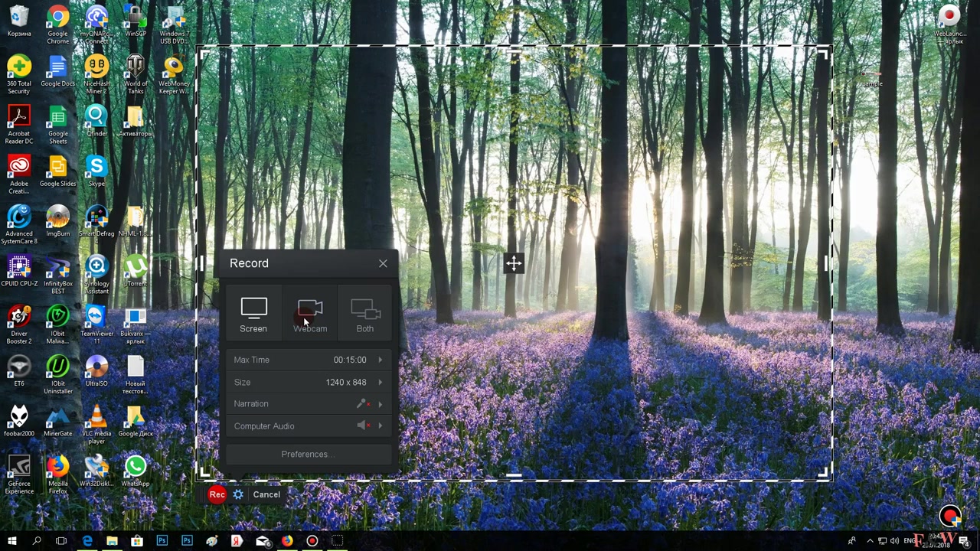Click Rec to start recording
This screenshot has height=551, width=980.
217,494
